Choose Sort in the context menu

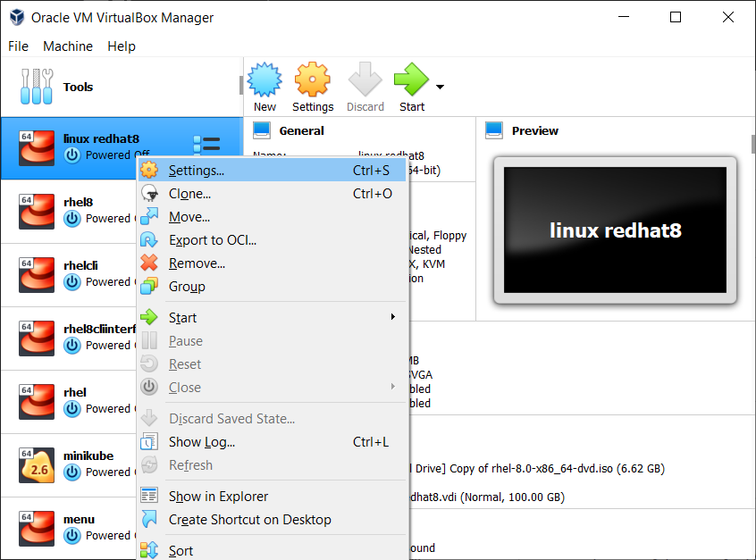[272, 550]
